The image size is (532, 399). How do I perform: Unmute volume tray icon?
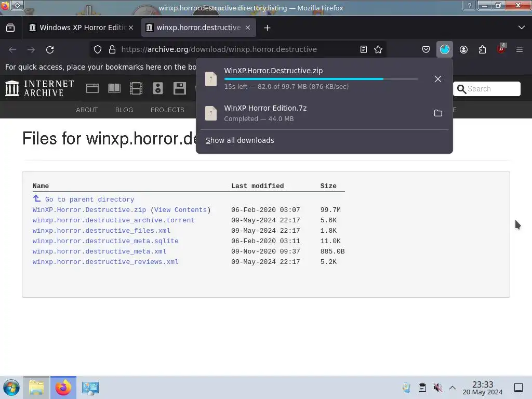point(437,388)
